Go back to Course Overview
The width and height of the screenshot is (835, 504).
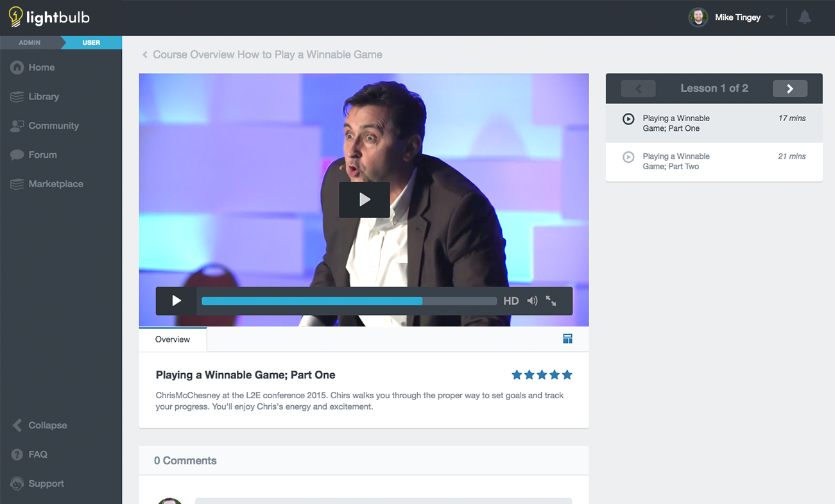coord(268,55)
